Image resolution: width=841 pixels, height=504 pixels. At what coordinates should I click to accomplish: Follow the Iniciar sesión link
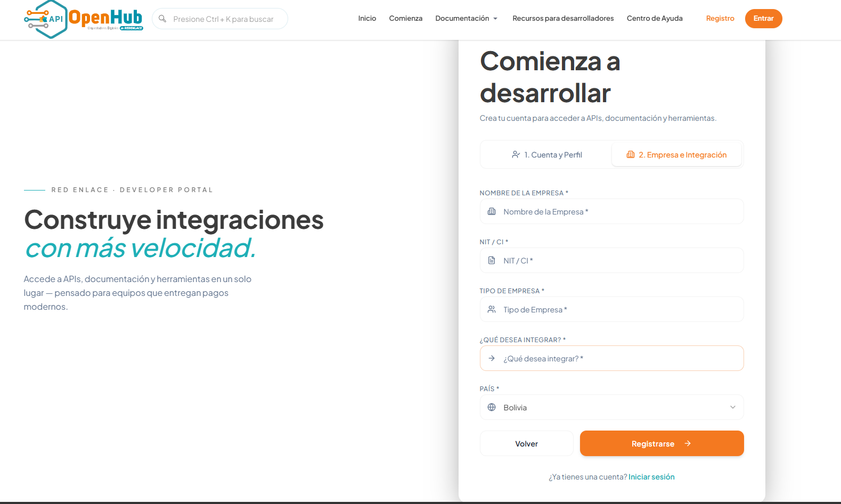tap(651, 477)
